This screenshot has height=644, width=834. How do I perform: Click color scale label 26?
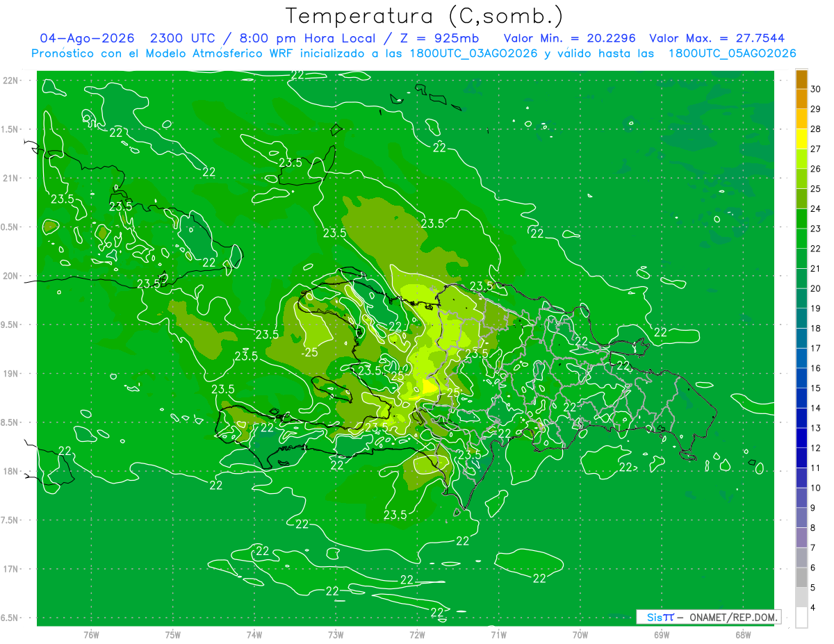pos(815,169)
